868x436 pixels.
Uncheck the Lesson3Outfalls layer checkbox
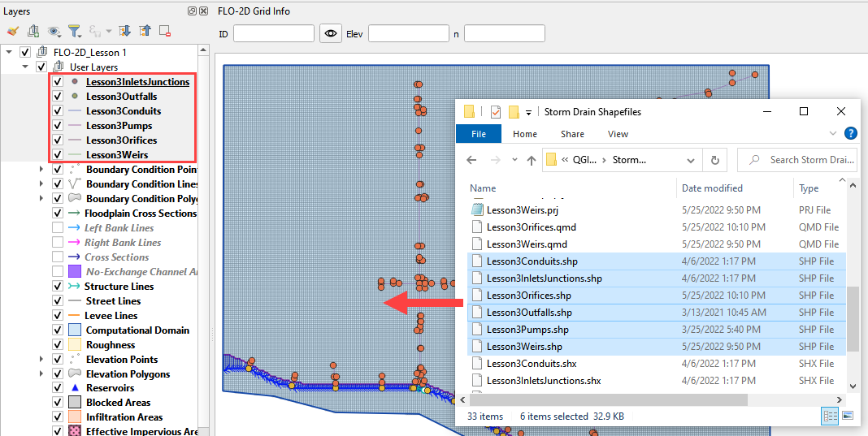coord(58,97)
